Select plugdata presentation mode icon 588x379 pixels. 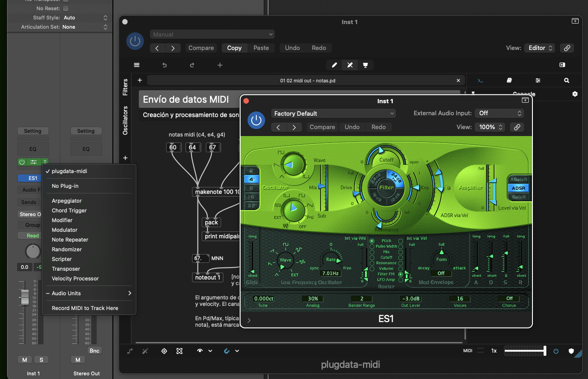pos(365,65)
